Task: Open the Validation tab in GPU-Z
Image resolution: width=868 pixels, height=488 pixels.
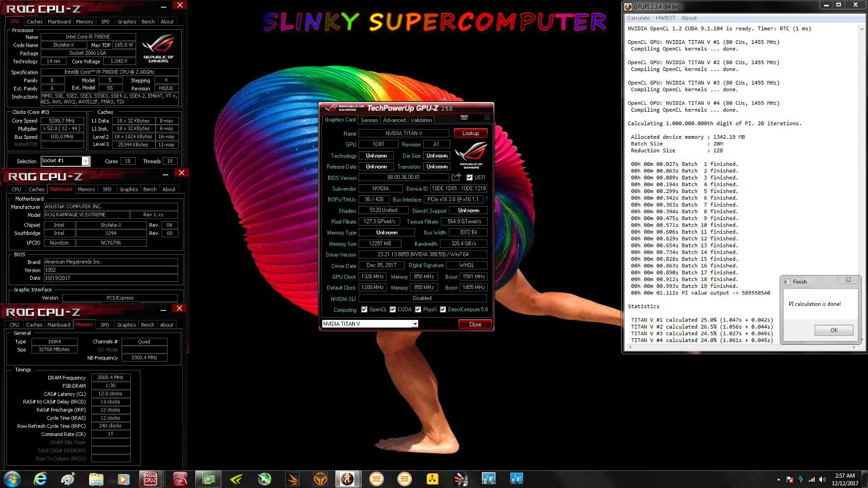Action: pyautogui.click(x=422, y=120)
